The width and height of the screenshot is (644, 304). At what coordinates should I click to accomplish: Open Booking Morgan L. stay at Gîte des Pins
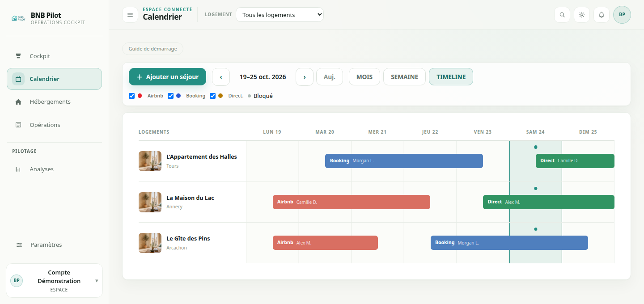click(x=509, y=243)
